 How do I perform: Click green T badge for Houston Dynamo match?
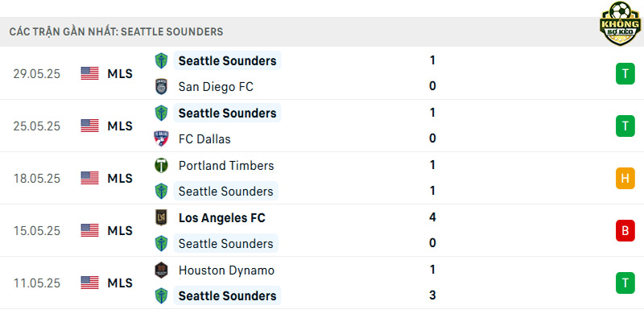click(x=625, y=283)
